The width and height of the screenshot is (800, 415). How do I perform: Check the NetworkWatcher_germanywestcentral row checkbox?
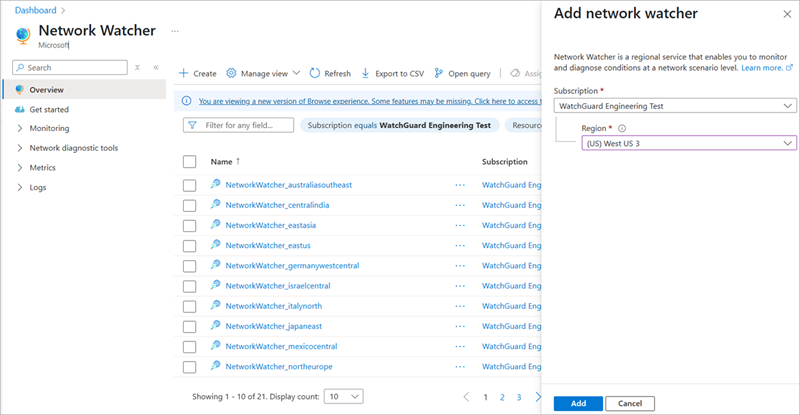[189, 266]
